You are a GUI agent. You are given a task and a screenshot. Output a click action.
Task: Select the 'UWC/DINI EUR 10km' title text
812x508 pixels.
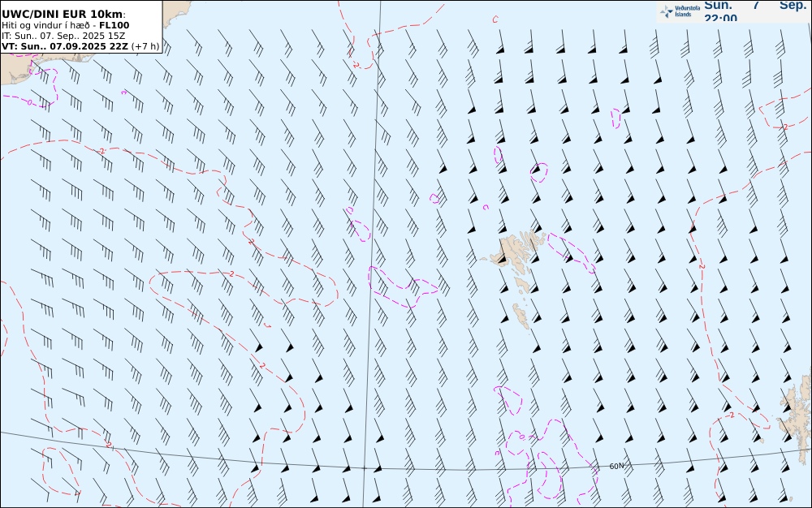(63, 15)
